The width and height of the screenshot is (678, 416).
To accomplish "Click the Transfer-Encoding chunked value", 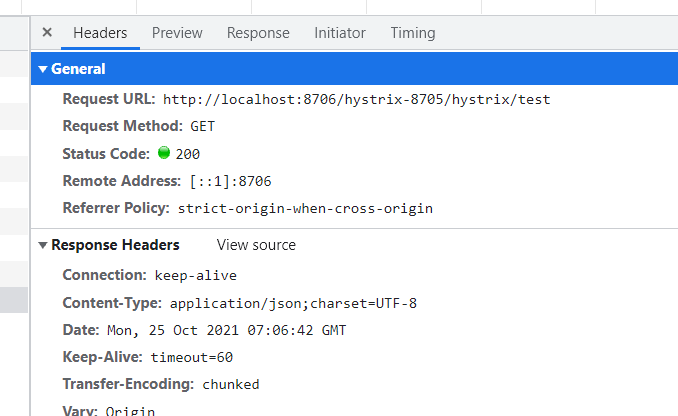I will pyautogui.click(x=231, y=384).
